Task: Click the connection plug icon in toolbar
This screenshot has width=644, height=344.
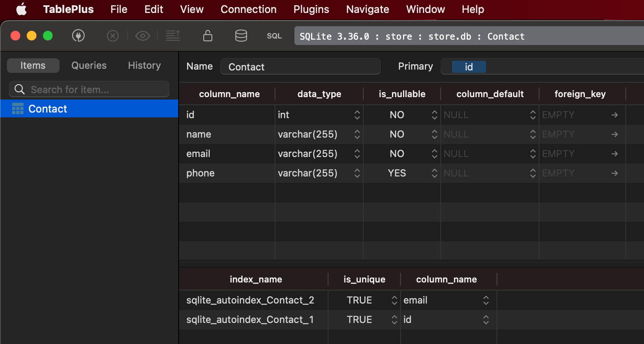Action: click(x=78, y=36)
